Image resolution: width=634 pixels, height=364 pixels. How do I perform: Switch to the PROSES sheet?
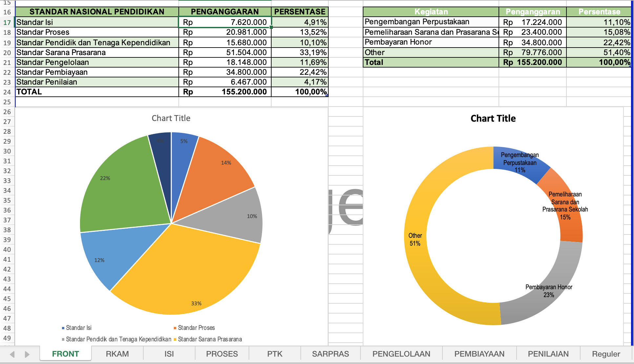(222, 354)
